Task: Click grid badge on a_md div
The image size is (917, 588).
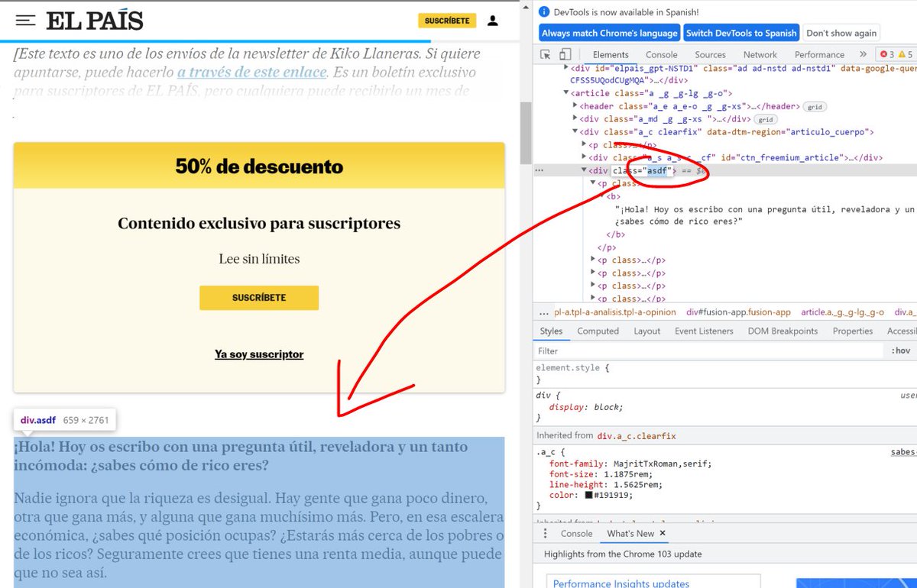Action: 766,119
